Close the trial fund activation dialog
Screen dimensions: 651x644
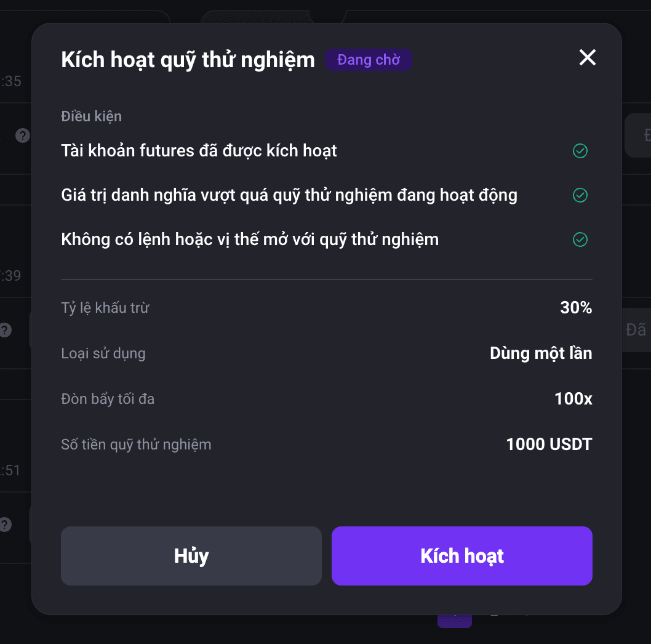pyautogui.click(x=587, y=57)
